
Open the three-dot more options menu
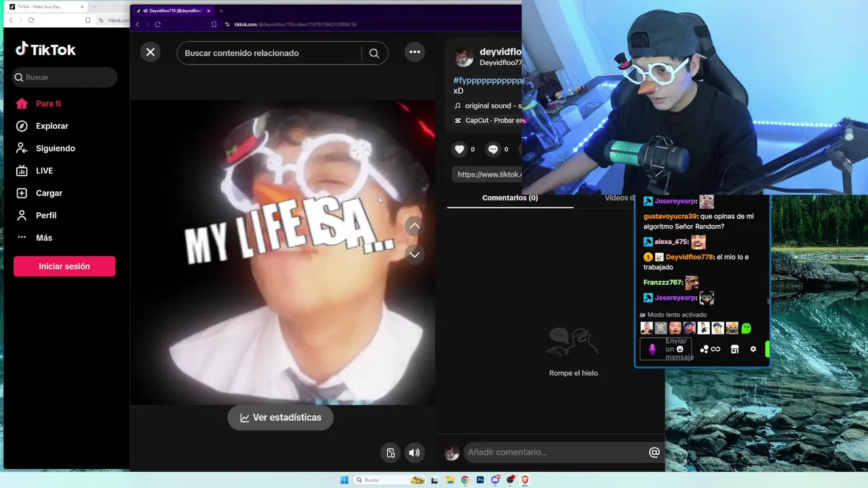point(414,52)
